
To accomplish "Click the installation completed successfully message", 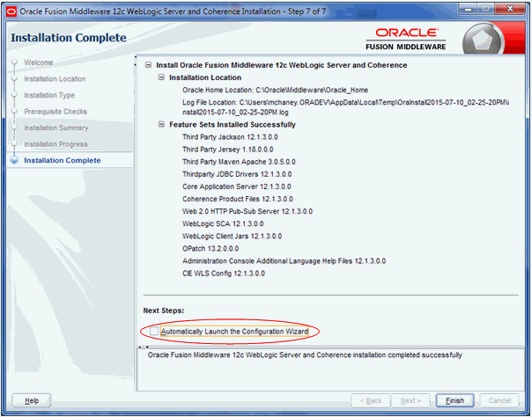I will 305,355.
